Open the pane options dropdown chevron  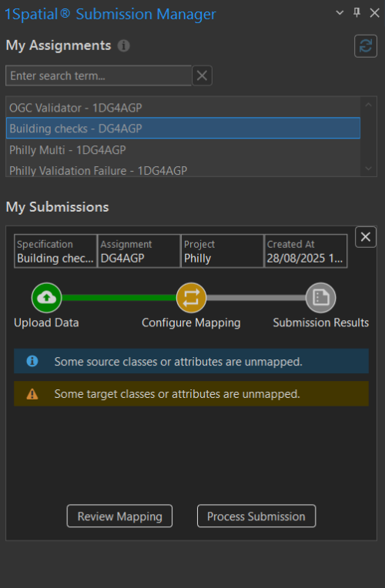[x=340, y=13]
